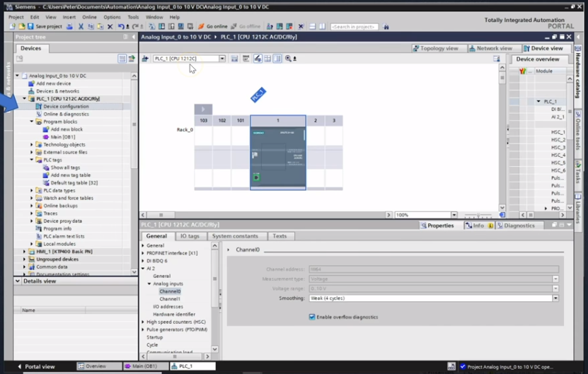
Task: Click the Cut scissors icon
Action: point(81,27)
